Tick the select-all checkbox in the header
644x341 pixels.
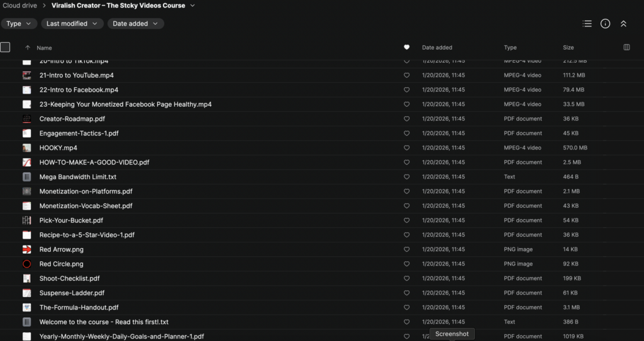coord(6,47)
